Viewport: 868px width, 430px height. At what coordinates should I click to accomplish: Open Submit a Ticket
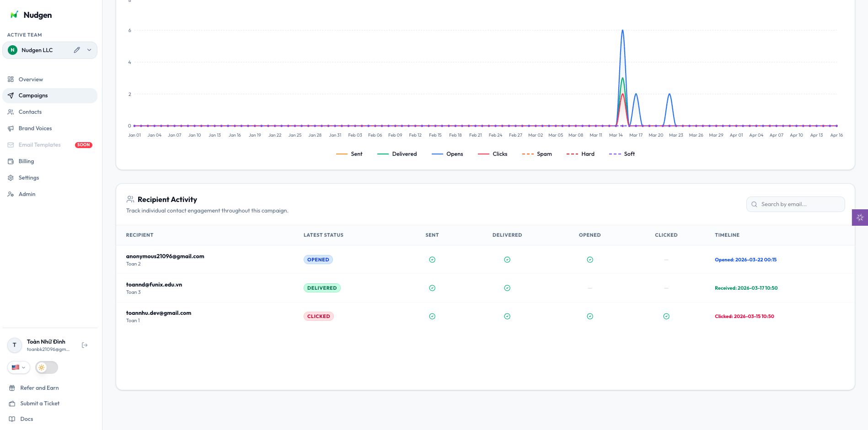pyautogui.click(x=39, y=403)
